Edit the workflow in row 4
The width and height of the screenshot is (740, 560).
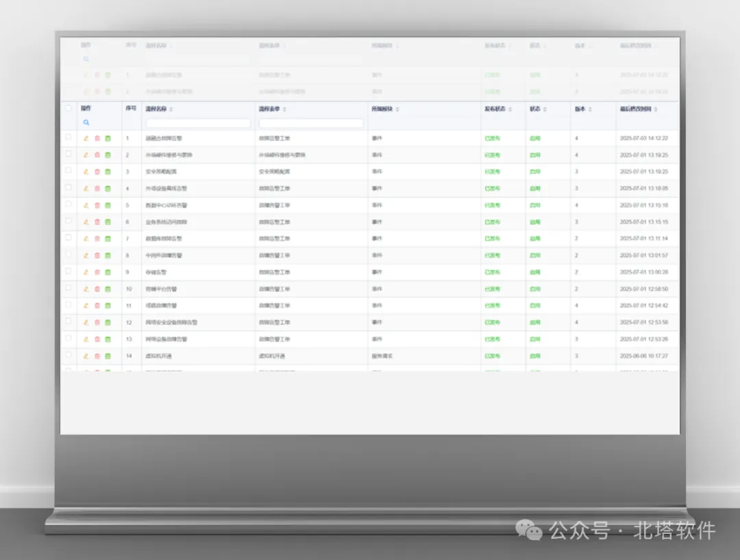86,188
